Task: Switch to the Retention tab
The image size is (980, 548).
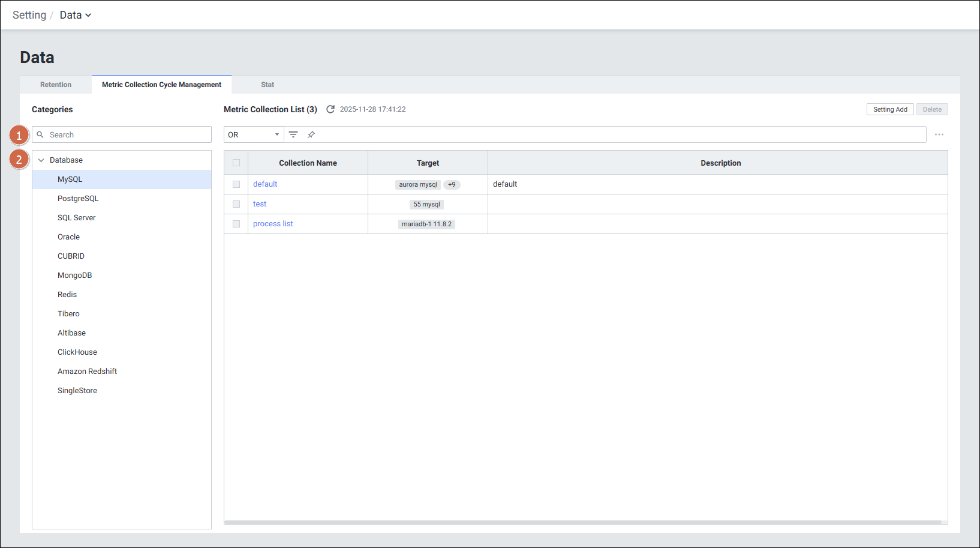Action: (56, 85)
